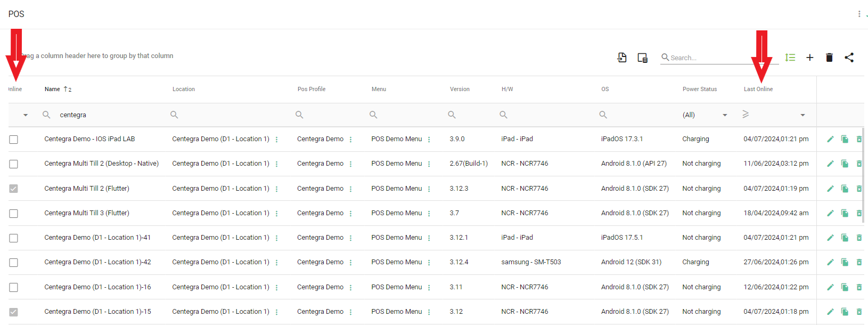Image resolution: width=868 pixels, height=325 pixels.
Task: Toggle checkbox for Centegra Demo - IOS iPad LAB
Action: point(14,140)
